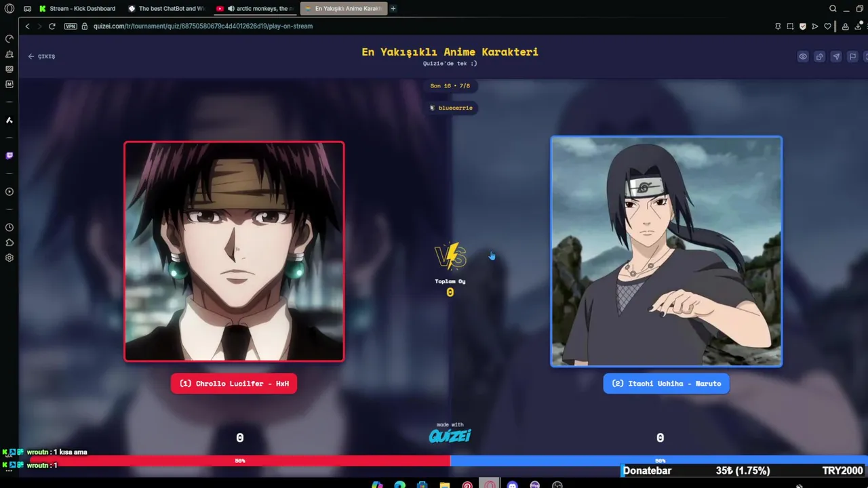The height and width of the screenshot is (488, 868).
Task: Open bluecerrie creator profile
Action: pyautogui.click(x=451, y=108)
